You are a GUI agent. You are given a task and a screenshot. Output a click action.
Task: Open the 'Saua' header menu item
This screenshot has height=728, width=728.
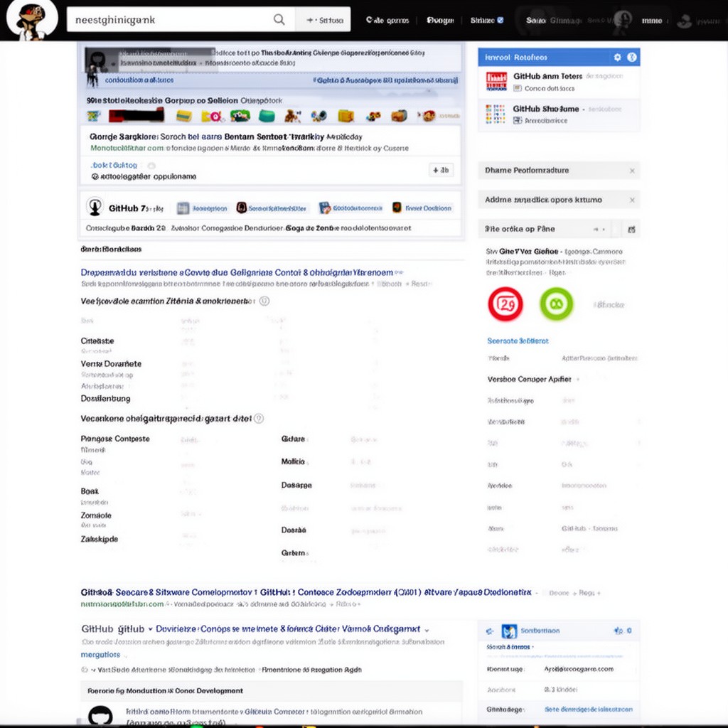click(x=535, y=21)
